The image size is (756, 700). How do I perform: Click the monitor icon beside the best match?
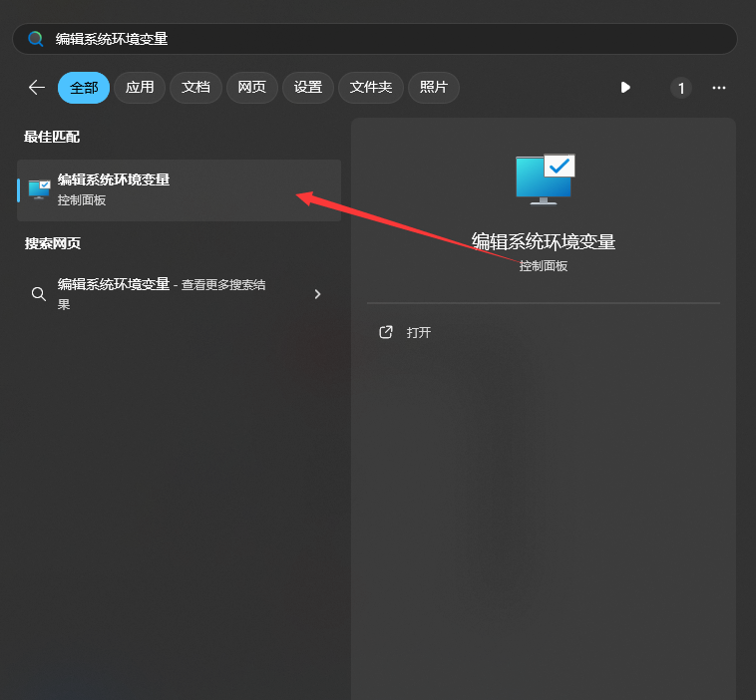pyautogui.click(x=39, y=189)
